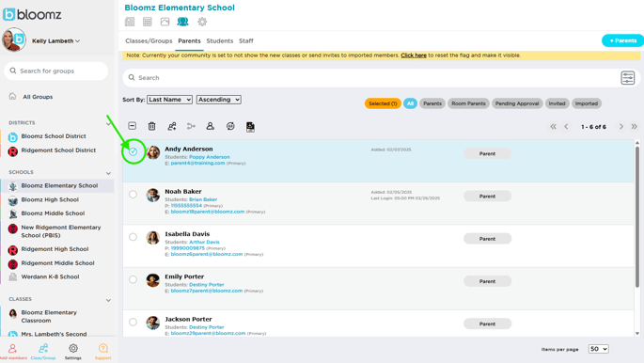Select Emily Porter's checkbox
The height and width of the screenshot is (363, 644).
click(134, 279)
